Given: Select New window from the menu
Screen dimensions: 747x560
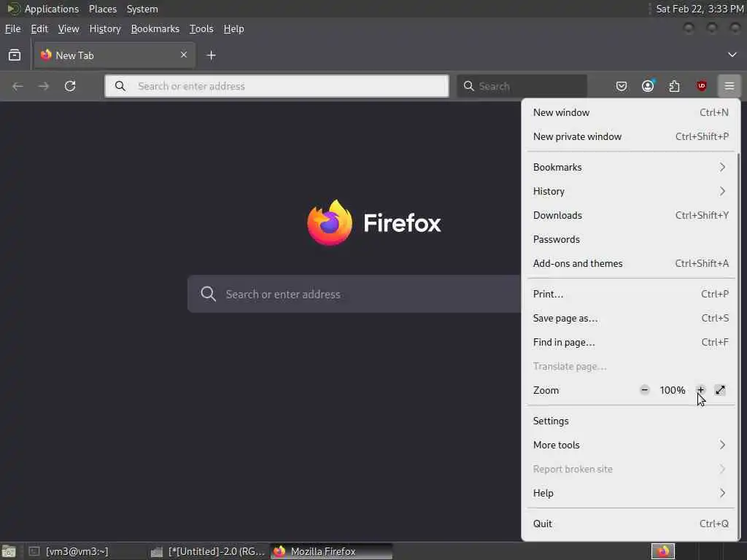Looking at the screenshot, I should coord(631,112).
